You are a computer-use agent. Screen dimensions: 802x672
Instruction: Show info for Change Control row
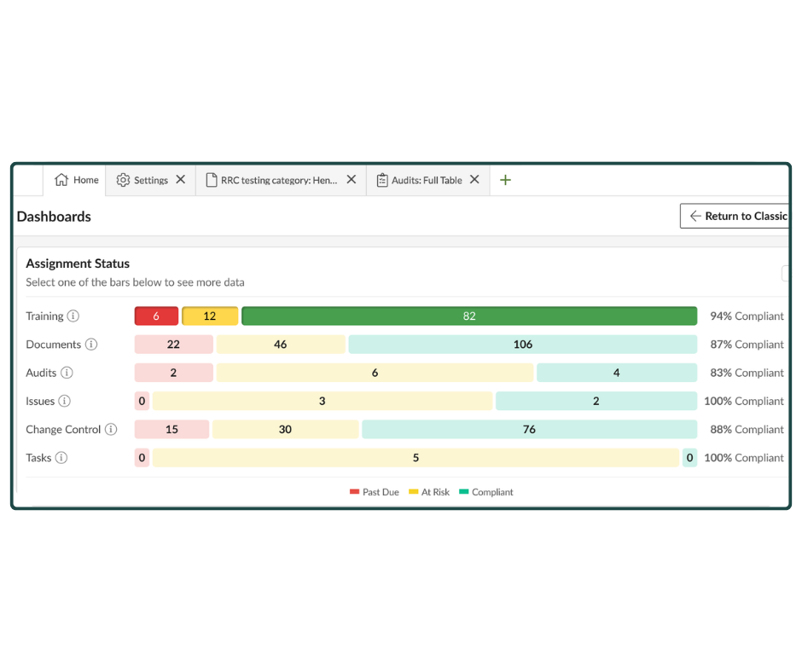pos(111,430)
